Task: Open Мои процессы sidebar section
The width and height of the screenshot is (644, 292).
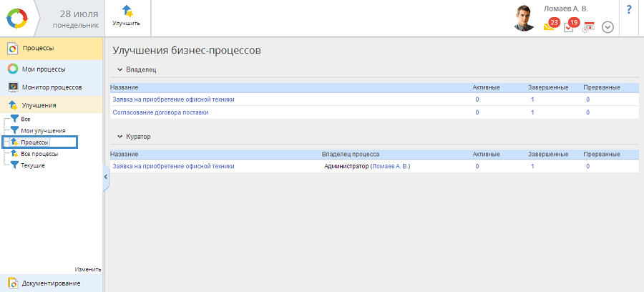Action: point(44,69)
